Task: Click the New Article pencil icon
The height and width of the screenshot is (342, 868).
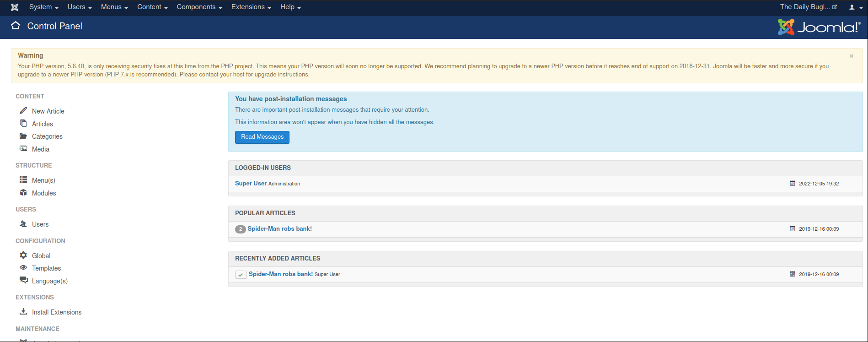Action: click(23, 110)
